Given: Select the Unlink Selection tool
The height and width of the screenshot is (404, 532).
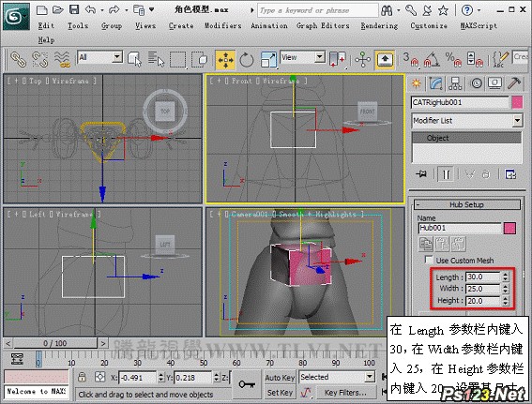Looking at the screenshot, I should coord(40,59).
